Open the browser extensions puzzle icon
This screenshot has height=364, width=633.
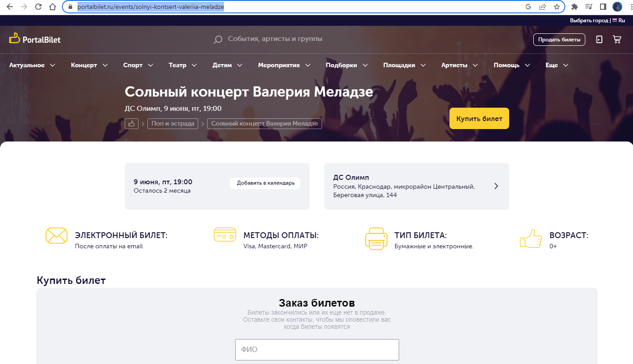[575, 7]
